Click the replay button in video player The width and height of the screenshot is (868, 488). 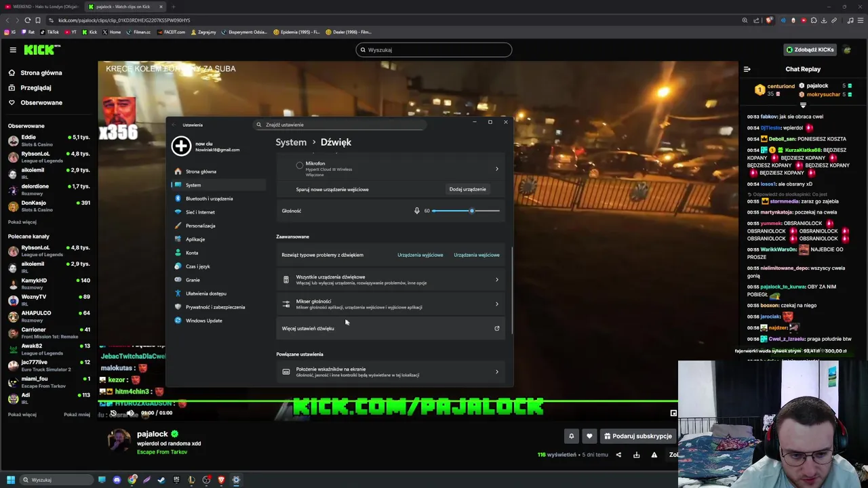point(113,413)
